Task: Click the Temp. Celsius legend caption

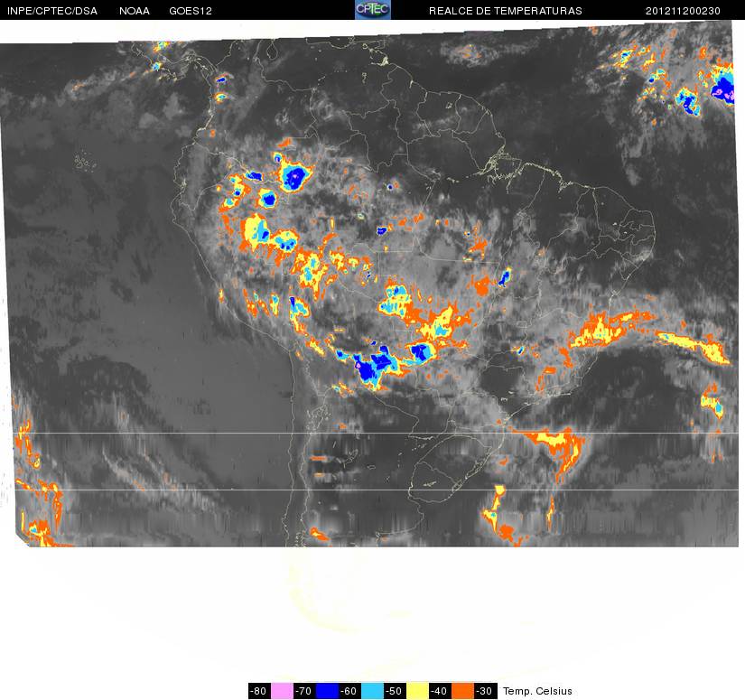Action: click(x=537, y=691)
